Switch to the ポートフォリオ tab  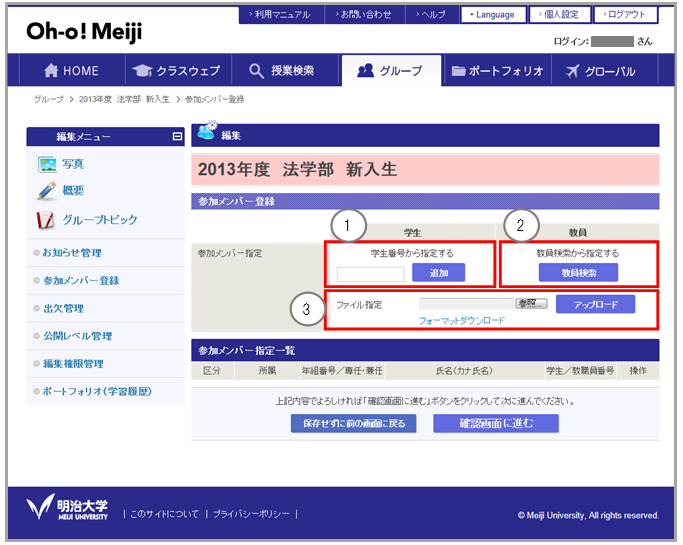pyautogui.click(x=497, y=71)
